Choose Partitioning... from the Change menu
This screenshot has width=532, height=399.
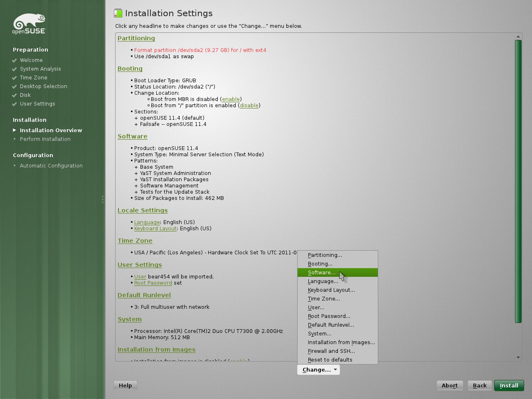coord(337,255)
